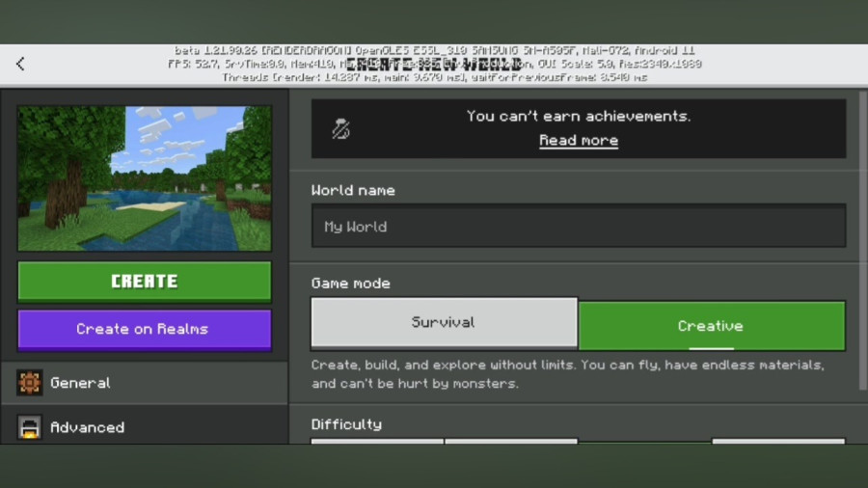
Task: Open the Read more link
Action: coord(579,141)
